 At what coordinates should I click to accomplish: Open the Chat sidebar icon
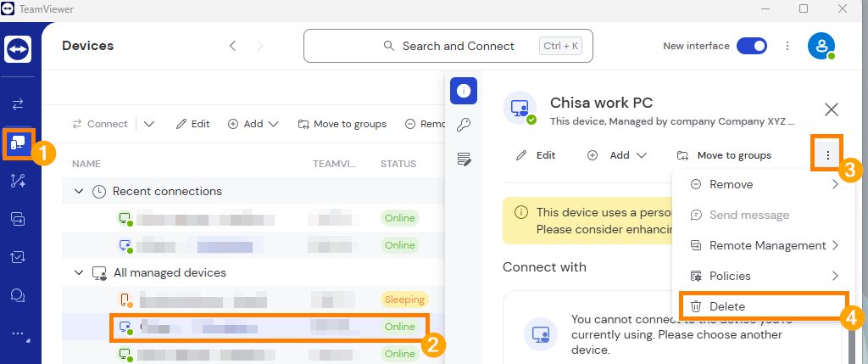click(18, 295)
